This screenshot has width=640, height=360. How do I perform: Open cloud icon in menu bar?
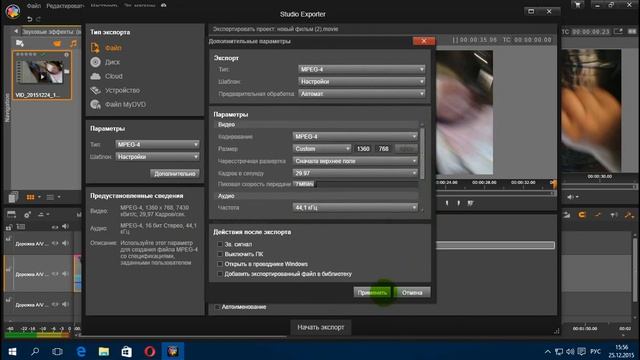(164, 6)
